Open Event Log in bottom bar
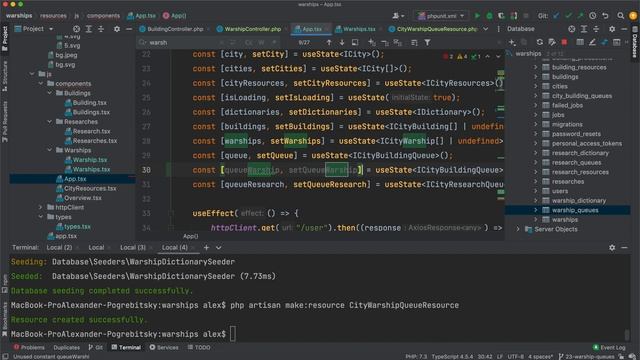The width and height of the screenshot is (640, 360). click(609, 347)
